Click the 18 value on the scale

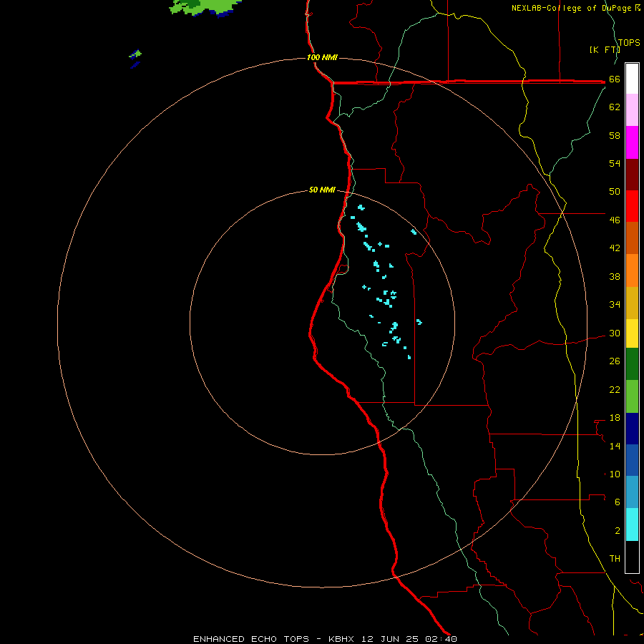(x=615, y=418)
